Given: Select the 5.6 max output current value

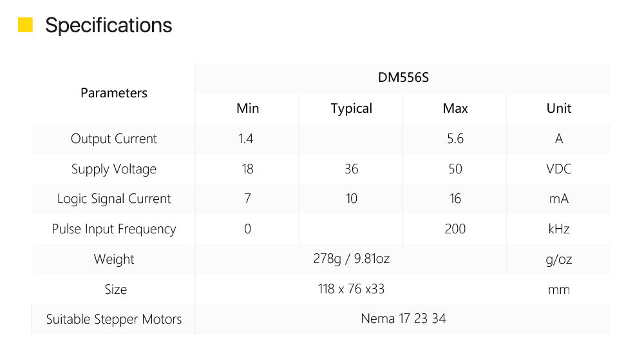Looking at the screenshot, I should coord(455,139).
